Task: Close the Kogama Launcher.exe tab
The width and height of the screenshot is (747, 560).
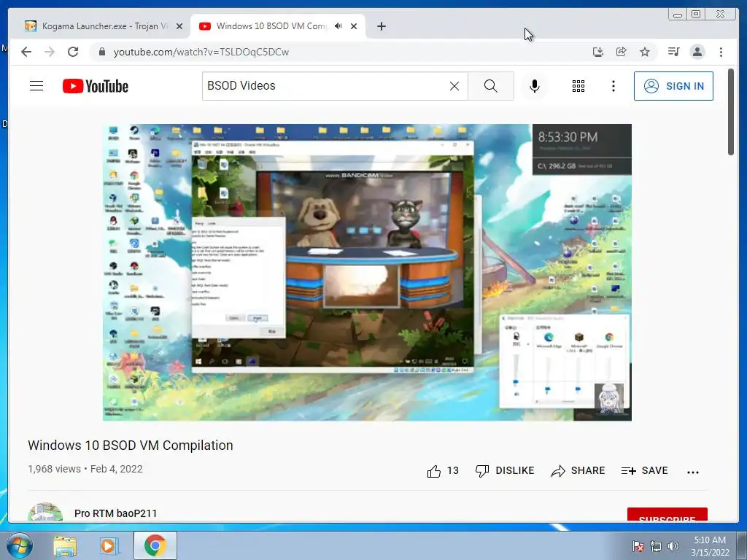Action: pyautogui.click(x=179, y=26)
